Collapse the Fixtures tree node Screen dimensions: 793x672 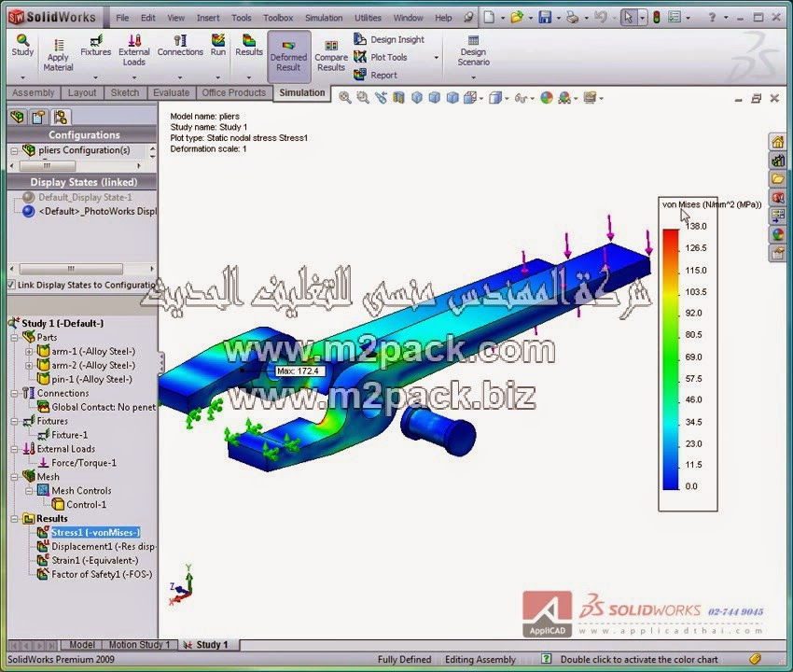(x=15, y=421)
